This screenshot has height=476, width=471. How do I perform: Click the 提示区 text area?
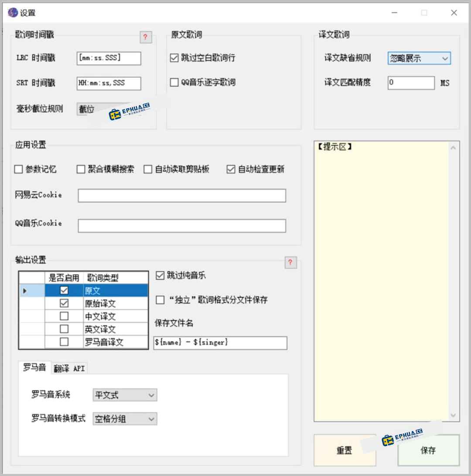382,281
